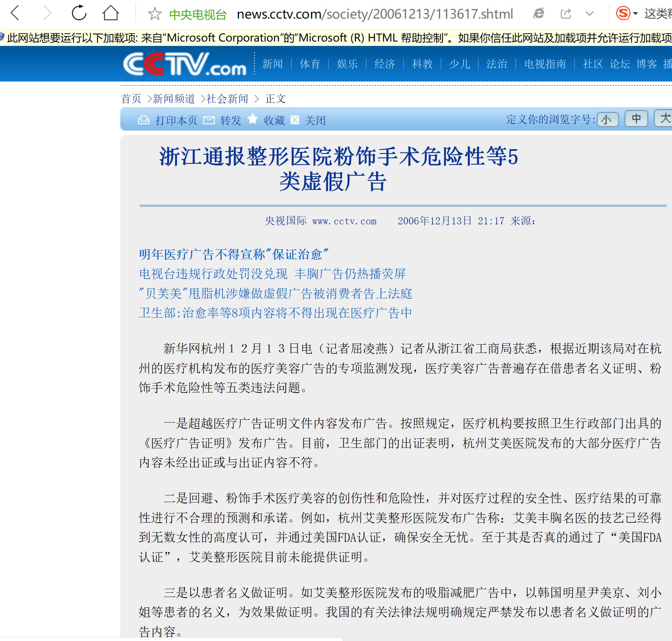Image resolution: width=672 pixels, height=641 pixels.
Task: Click the 转发 link
Action: [x=231, y=120]
